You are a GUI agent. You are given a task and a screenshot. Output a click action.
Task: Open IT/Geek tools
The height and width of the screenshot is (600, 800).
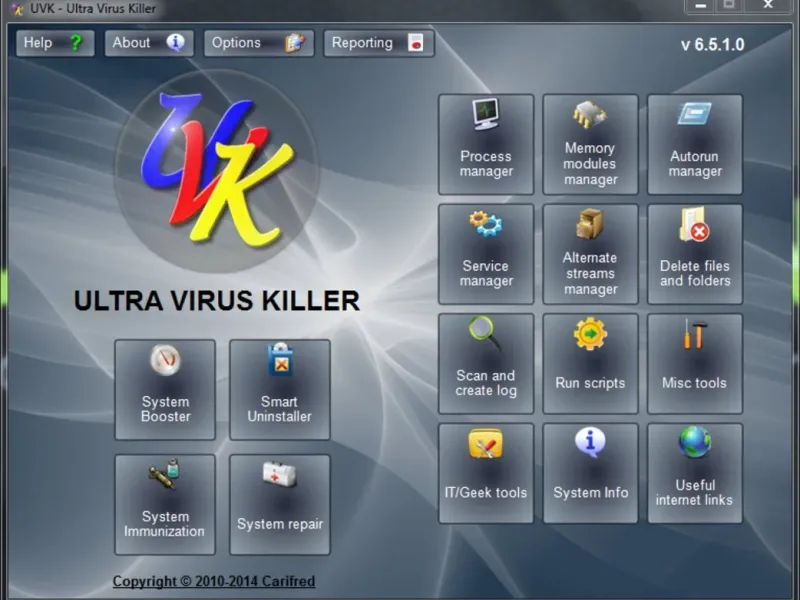(486, 473)
